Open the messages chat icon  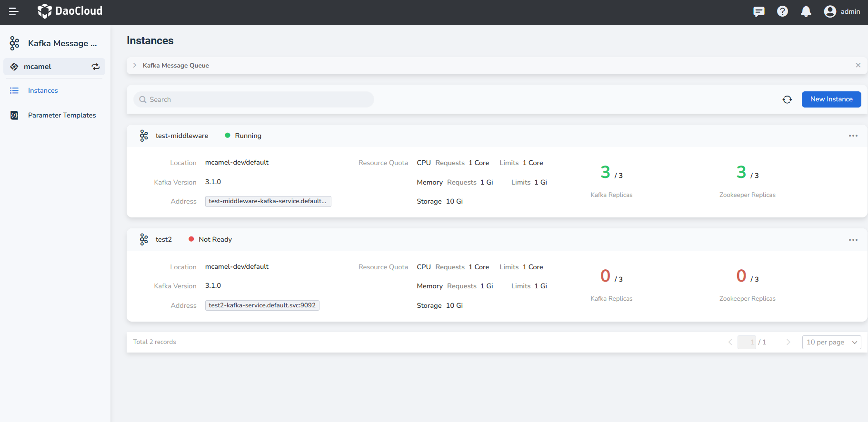(x=759, y=11)
